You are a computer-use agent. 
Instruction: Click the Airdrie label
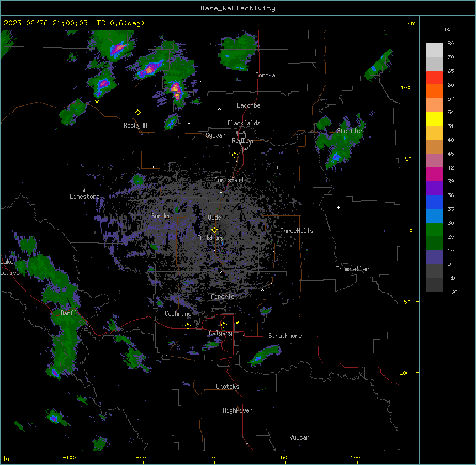pyautogui.click(x=223, y=297)
